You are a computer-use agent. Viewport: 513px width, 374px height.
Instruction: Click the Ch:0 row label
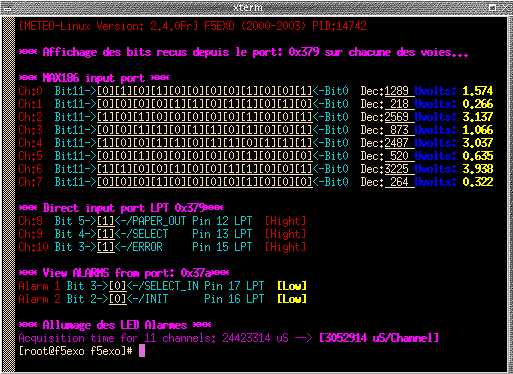(30, 91)
